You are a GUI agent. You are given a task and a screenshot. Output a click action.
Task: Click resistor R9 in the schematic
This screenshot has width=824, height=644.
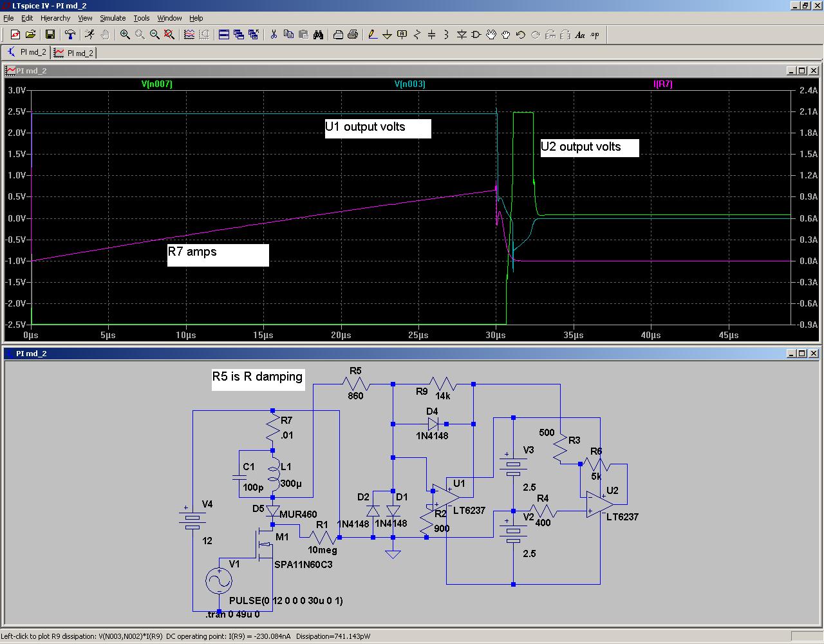click(x=443, y=384)
